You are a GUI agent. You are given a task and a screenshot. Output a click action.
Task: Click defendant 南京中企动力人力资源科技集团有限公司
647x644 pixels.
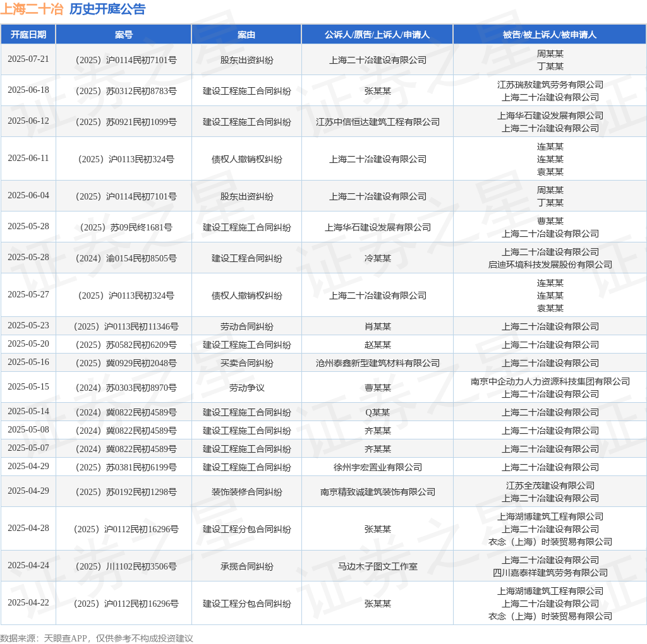click(x=550, y=381)
